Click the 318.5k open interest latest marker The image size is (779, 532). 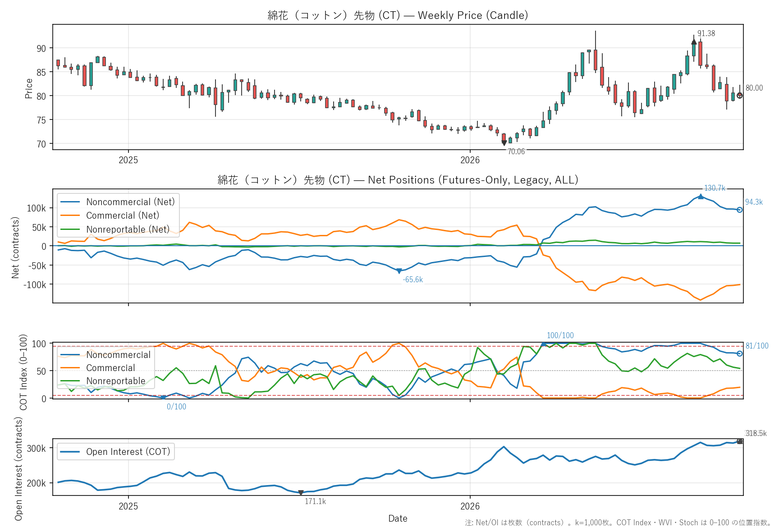[739, 441]
